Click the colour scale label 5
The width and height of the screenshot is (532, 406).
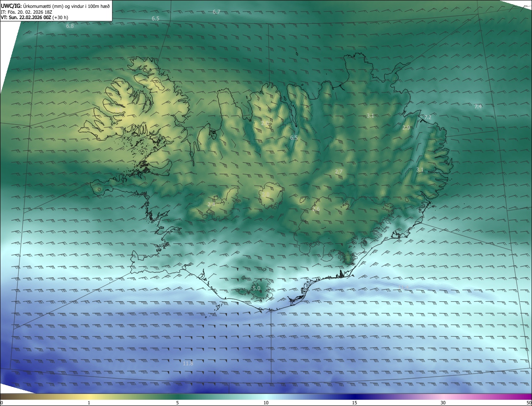177,403
